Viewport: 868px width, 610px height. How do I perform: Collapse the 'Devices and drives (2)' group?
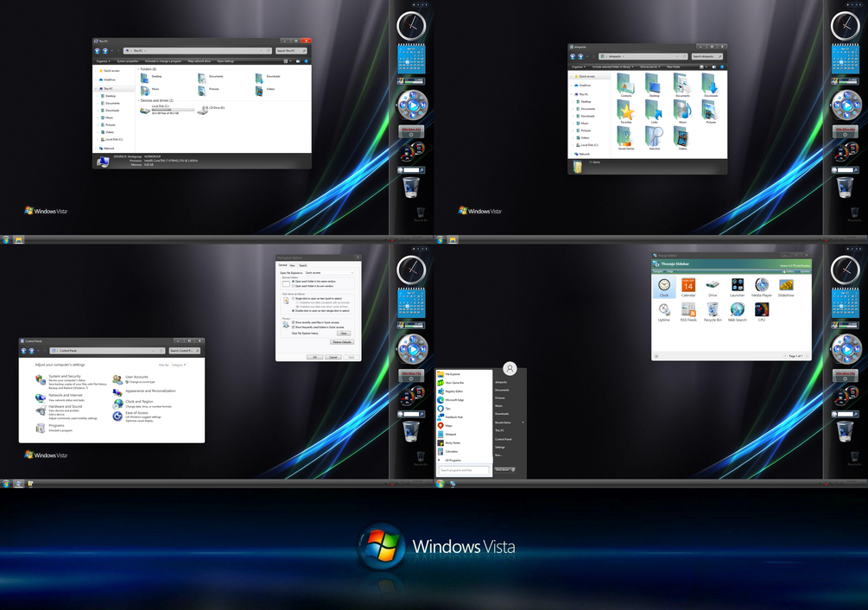pyautogui.click(x=138, y=101)
